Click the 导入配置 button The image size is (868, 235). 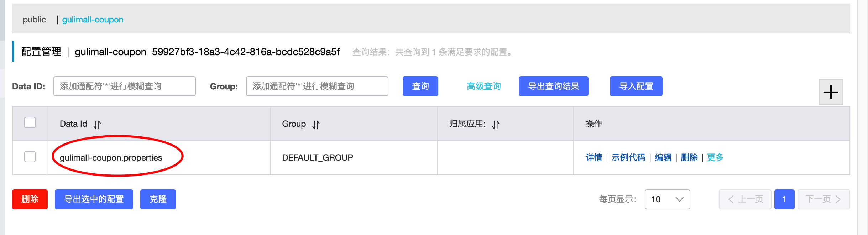click(x=636, y=86)
